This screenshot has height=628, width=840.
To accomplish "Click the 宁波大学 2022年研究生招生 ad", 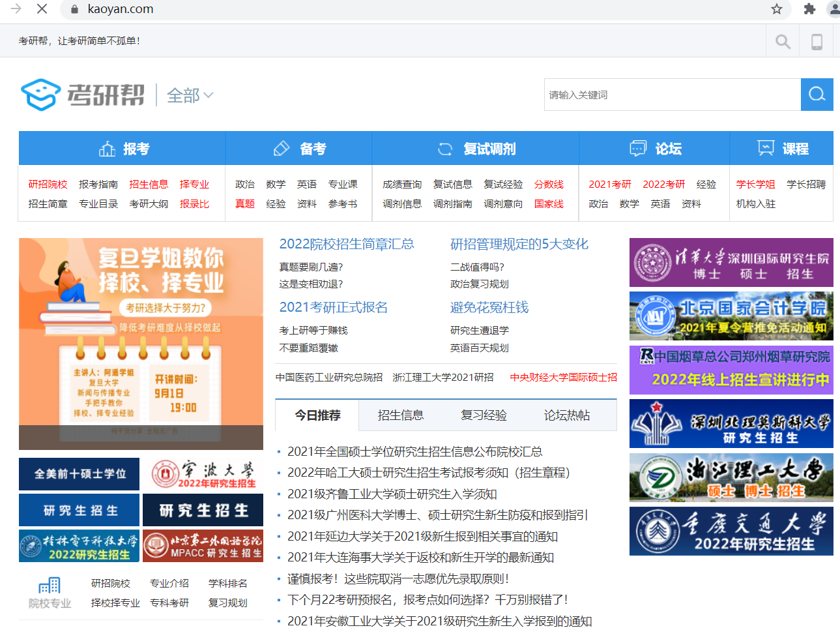I will [203, 474].
